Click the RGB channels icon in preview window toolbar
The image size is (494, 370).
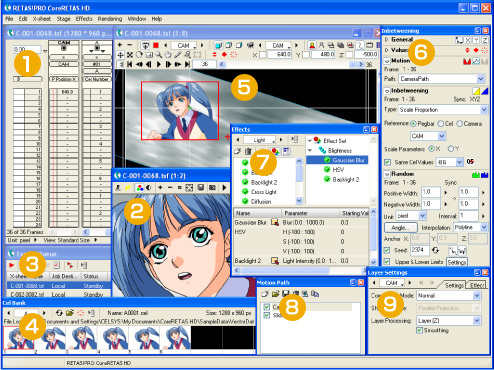(140, 188)
